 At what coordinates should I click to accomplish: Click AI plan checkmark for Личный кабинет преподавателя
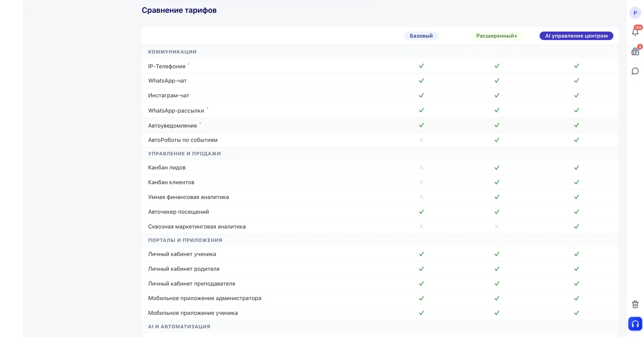(576, 283)
